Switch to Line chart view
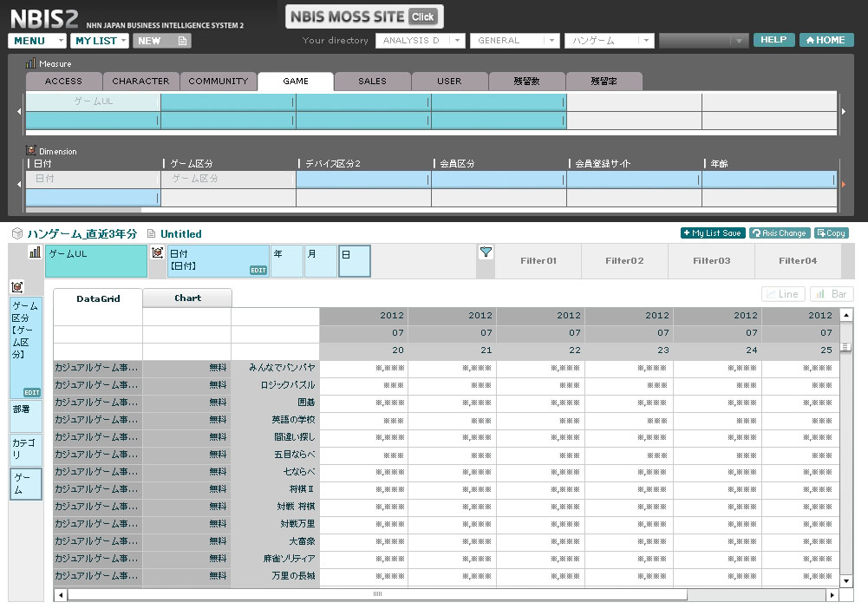 pyautogui.click(x=782, y=294)
